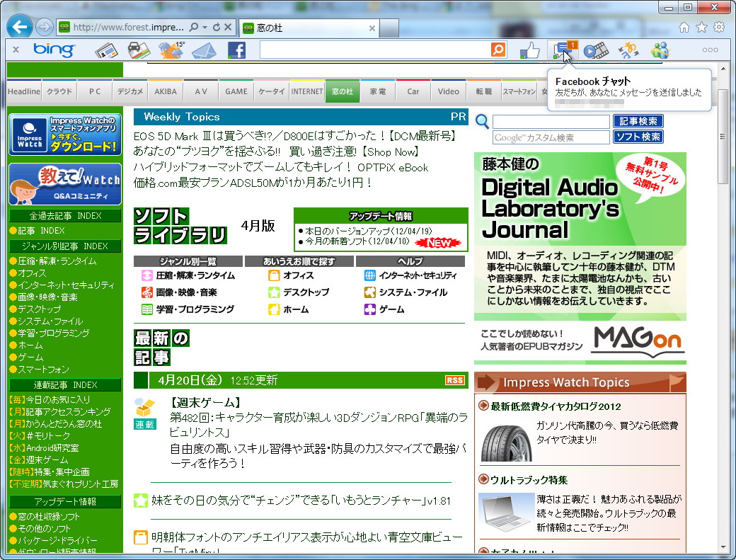This screenshot has width=736, height=560.
Task: Click the 記事検索 search button
Action: [x=639, y=121]
